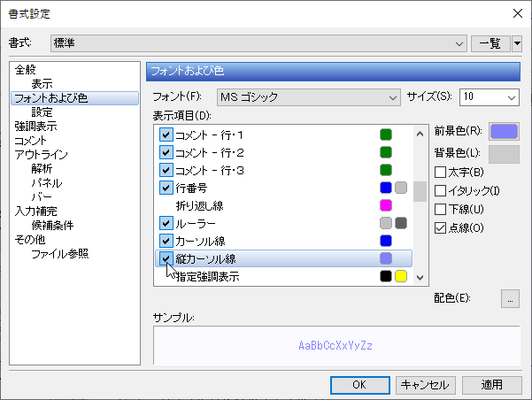Image resolution: width=532 pixels, height=400 pixels.
Task: Click the 一覧 button
Action: [490, 43]
